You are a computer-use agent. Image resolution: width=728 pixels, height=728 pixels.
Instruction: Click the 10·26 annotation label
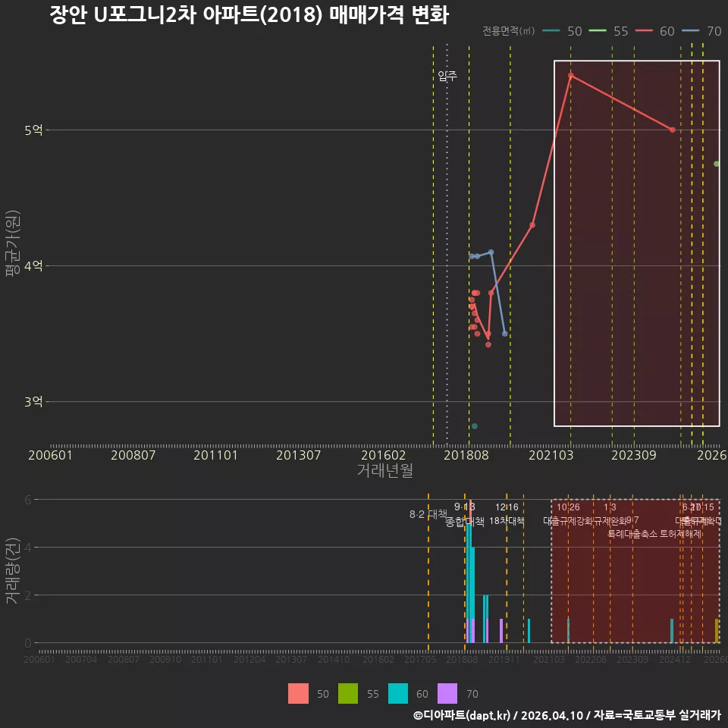click(568, 507)
